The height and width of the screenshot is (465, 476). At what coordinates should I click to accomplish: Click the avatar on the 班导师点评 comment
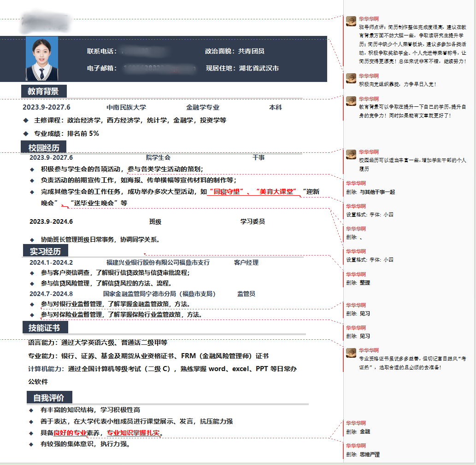pos(351,21)
